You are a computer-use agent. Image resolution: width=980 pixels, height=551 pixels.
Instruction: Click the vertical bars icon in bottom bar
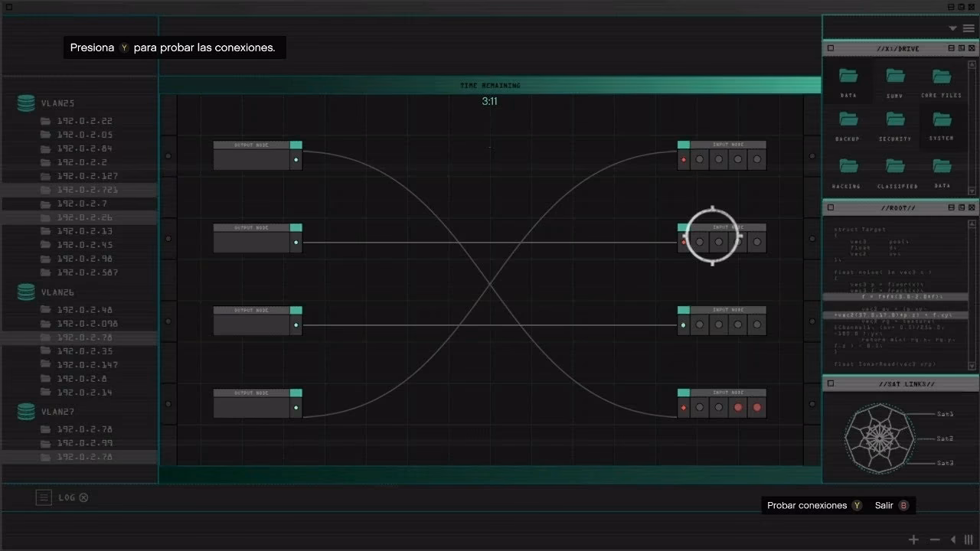[969, 540]
